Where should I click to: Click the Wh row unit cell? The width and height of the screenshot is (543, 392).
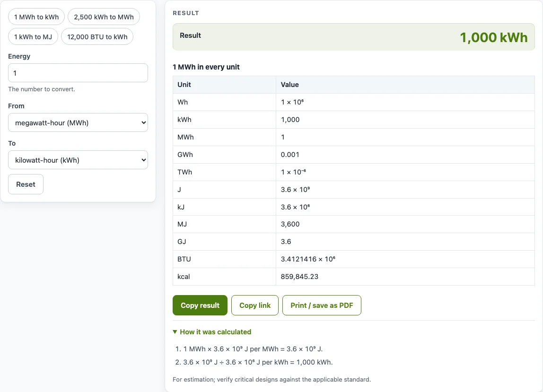224,102
